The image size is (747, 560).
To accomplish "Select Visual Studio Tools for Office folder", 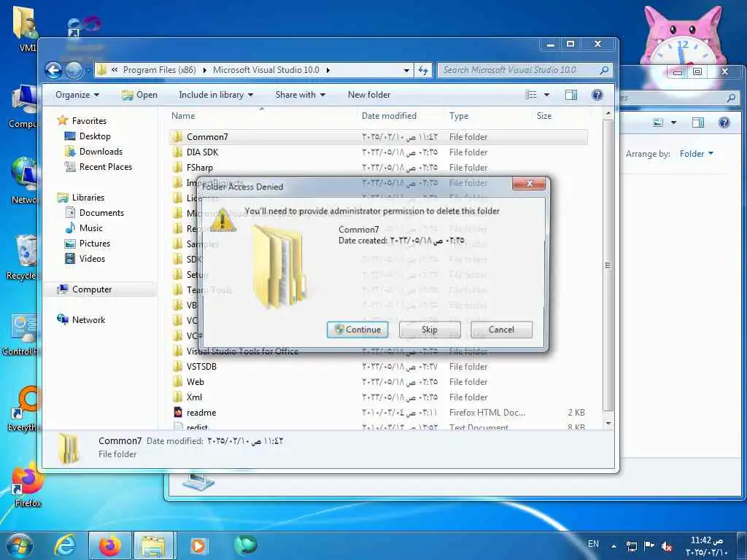I will tap(242, 351).
